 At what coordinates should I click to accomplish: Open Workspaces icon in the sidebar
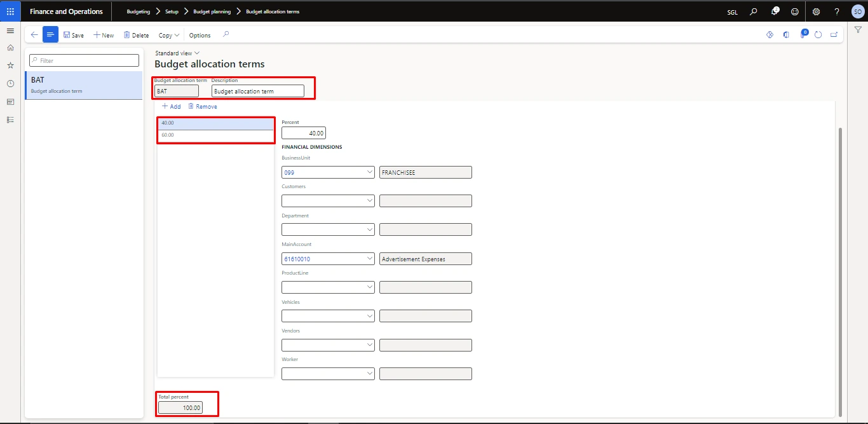(x=10, y=102)
